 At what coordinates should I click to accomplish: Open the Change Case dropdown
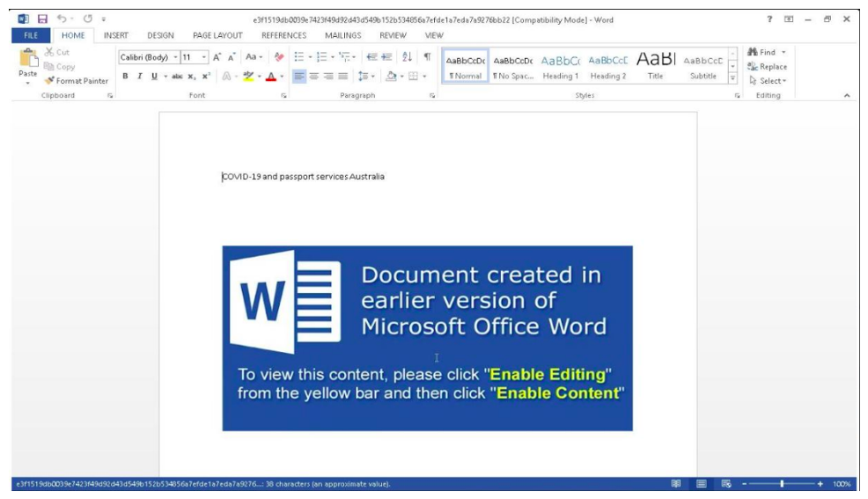254,57
